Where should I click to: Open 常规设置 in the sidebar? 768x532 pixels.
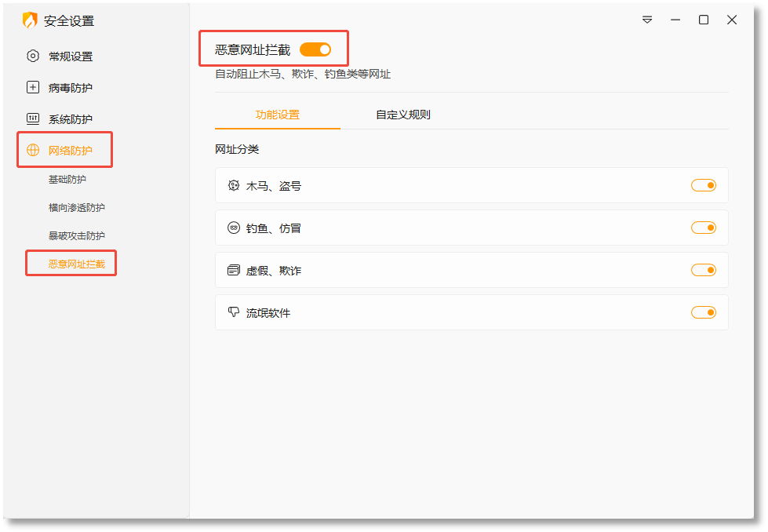click(x=71, y=56)
